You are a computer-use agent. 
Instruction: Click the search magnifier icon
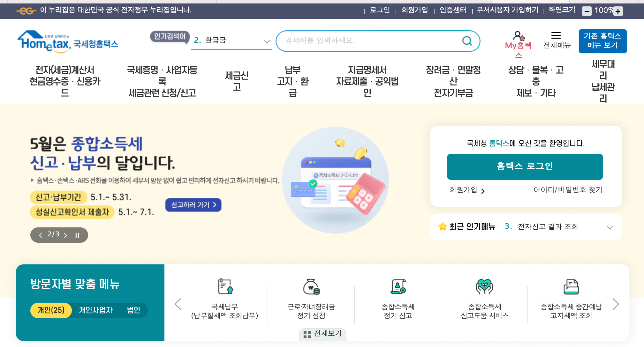(x=467, y=41)
